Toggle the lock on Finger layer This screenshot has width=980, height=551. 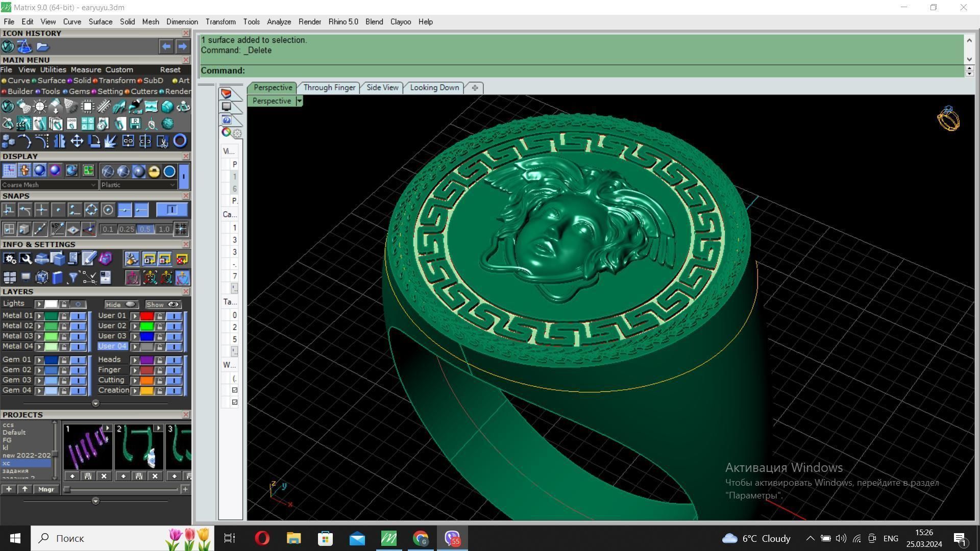point(159,370)
